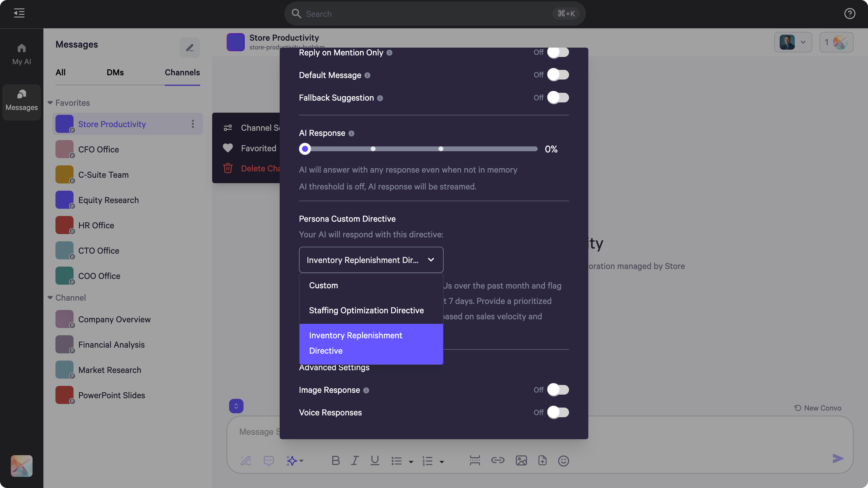Set AI Response slider to a higher value
This screenshot has width=868, height=488.
point(441,149)
